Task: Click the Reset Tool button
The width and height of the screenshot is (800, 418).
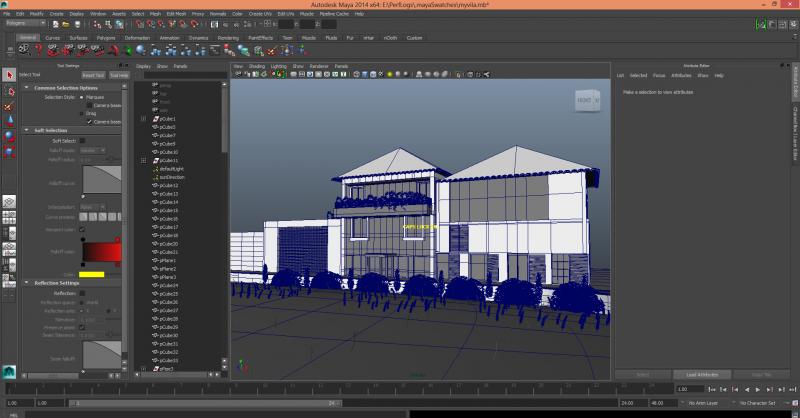Action: coord(92,75)
